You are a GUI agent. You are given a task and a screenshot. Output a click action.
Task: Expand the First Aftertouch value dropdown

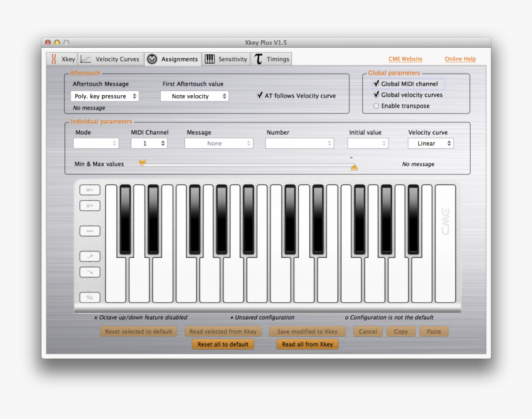[x=194, y=96]
